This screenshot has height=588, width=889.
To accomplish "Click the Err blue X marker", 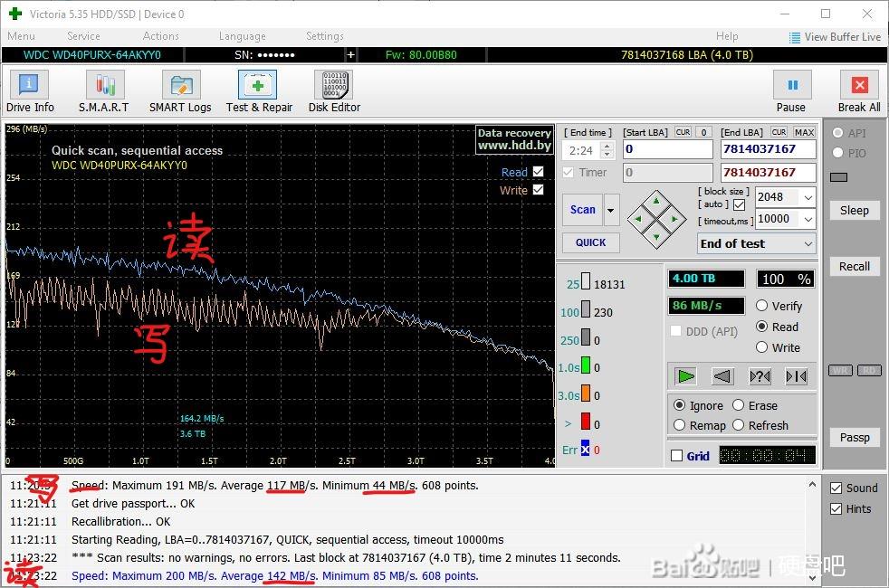I will (x=585, y=450).
